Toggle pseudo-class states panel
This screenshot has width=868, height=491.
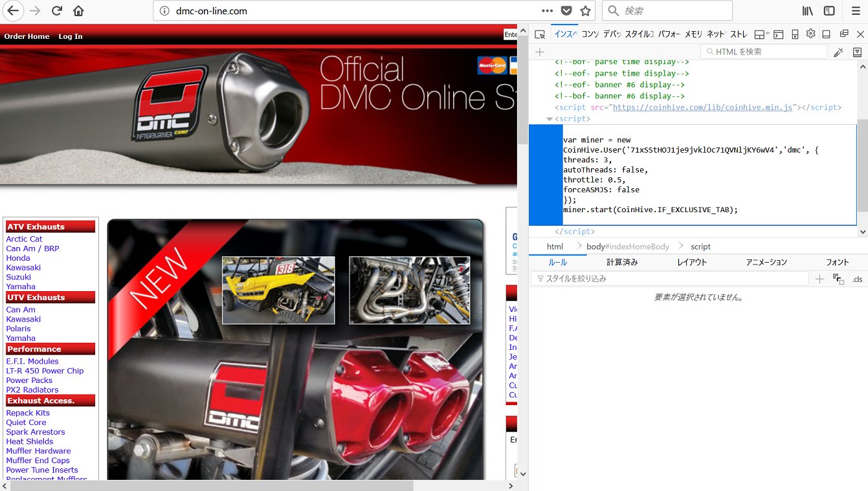pos(838,279)
